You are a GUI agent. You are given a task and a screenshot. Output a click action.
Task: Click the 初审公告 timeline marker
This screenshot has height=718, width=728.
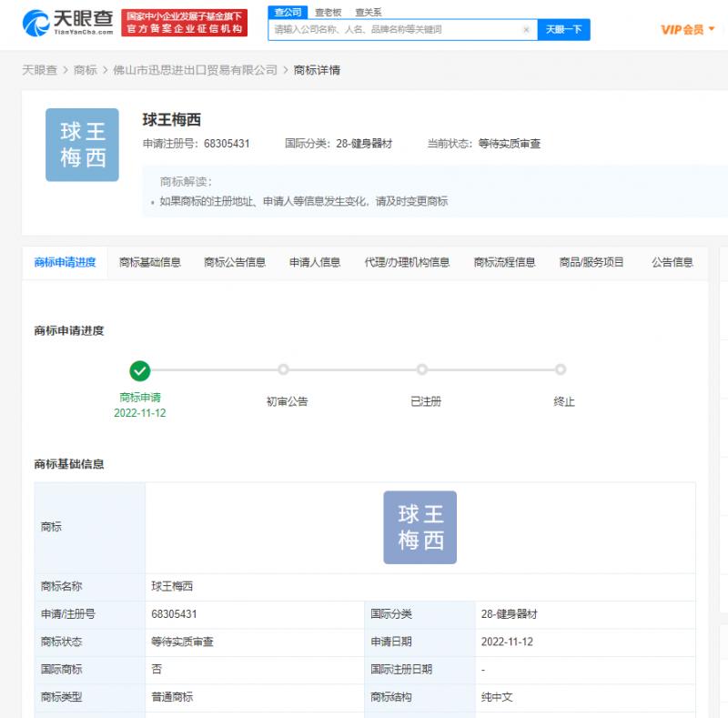(282, 370)
